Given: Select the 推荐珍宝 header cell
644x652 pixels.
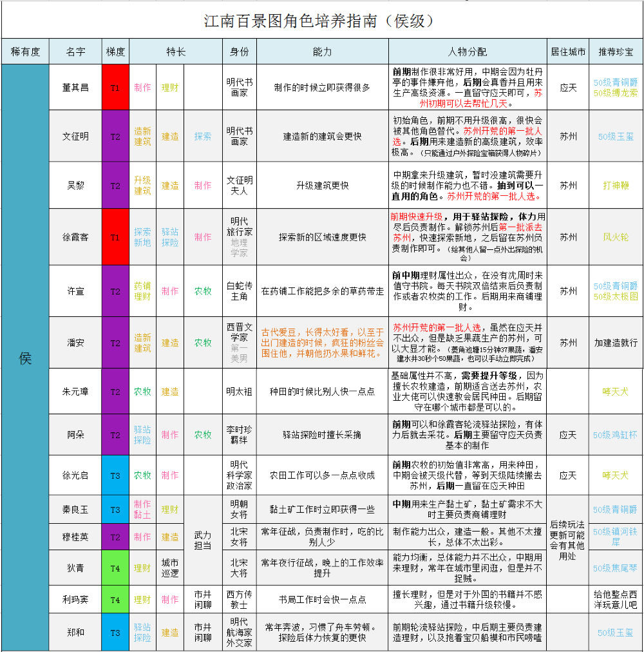Looking at the screenshot, I should [616, 52].
